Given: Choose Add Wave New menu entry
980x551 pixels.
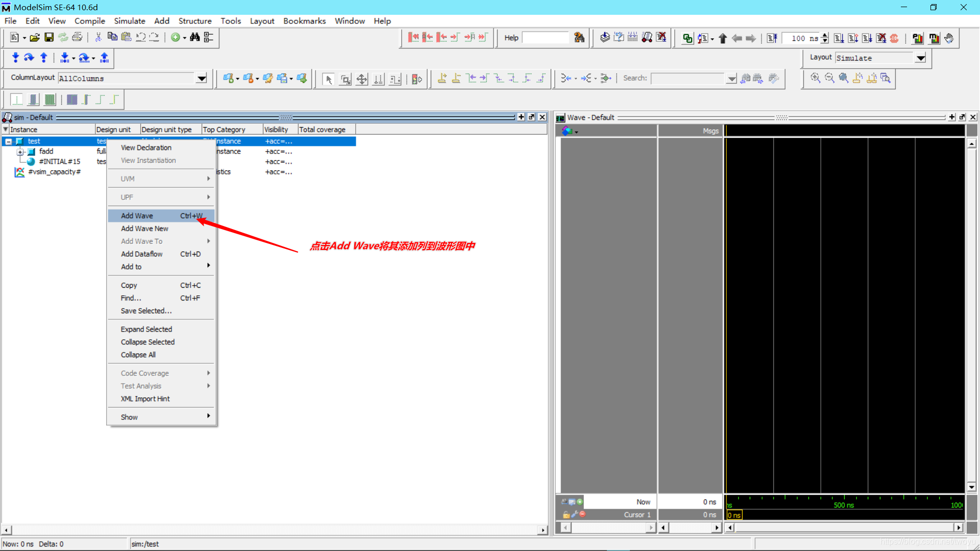Looking at the screenshot, I should [x=161, y=229].
